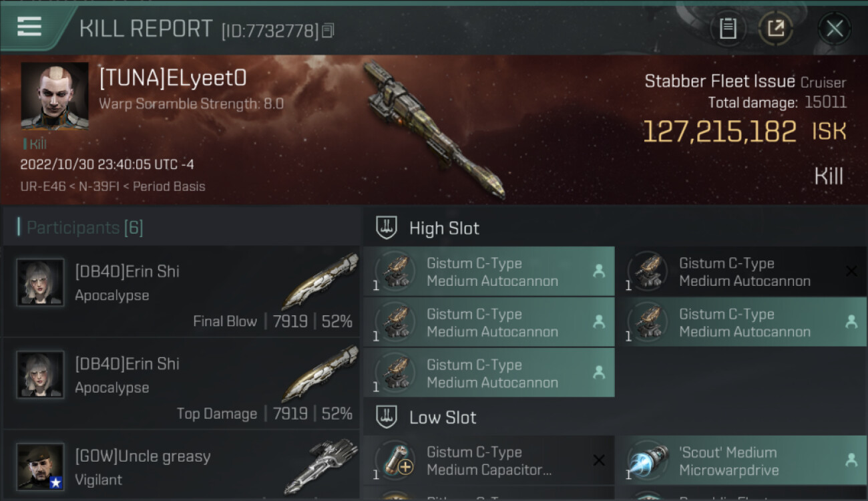Click the Low Slot section header

(443, 417)
